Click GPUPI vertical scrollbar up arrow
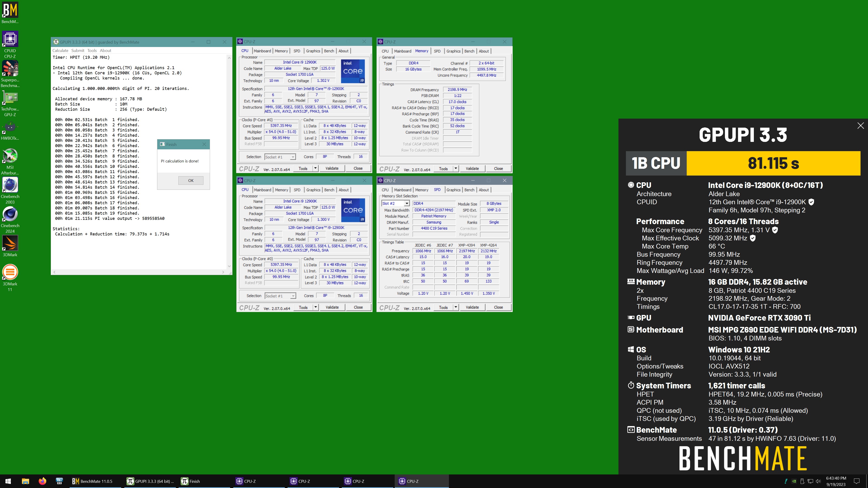Viewport: 868px width, 488px height. [x=229, y=58]
